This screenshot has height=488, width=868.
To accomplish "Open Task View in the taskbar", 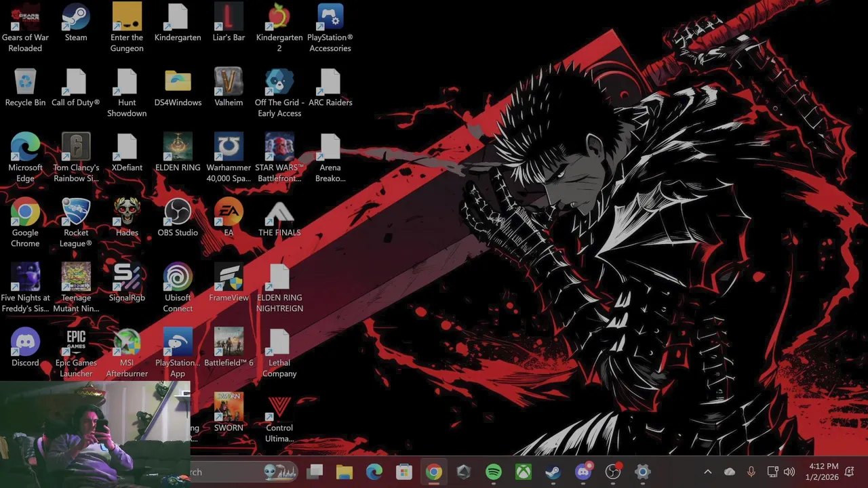I will (315, 472).
